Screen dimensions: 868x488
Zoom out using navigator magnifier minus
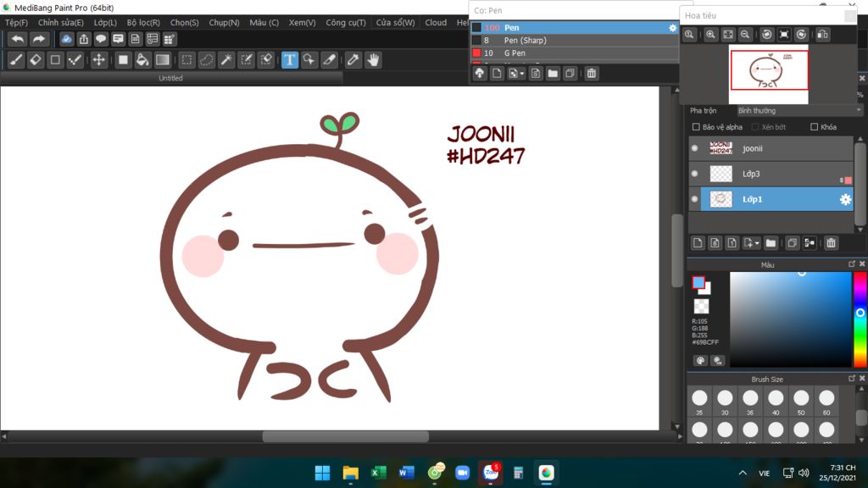click(745, 34)
